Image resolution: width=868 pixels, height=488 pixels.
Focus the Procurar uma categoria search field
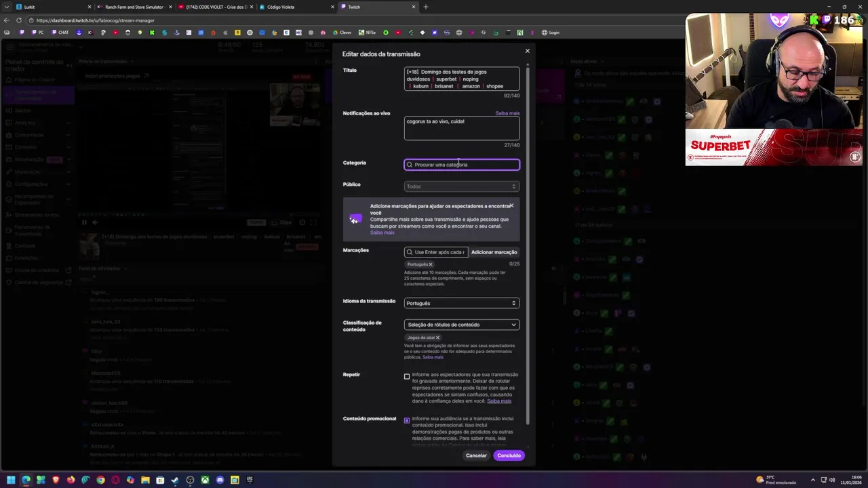coord(462,165)
